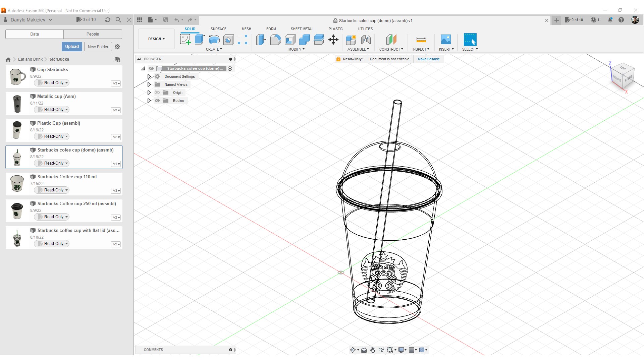
Task: Switch to the MESH tab
Action: (246, 29)
